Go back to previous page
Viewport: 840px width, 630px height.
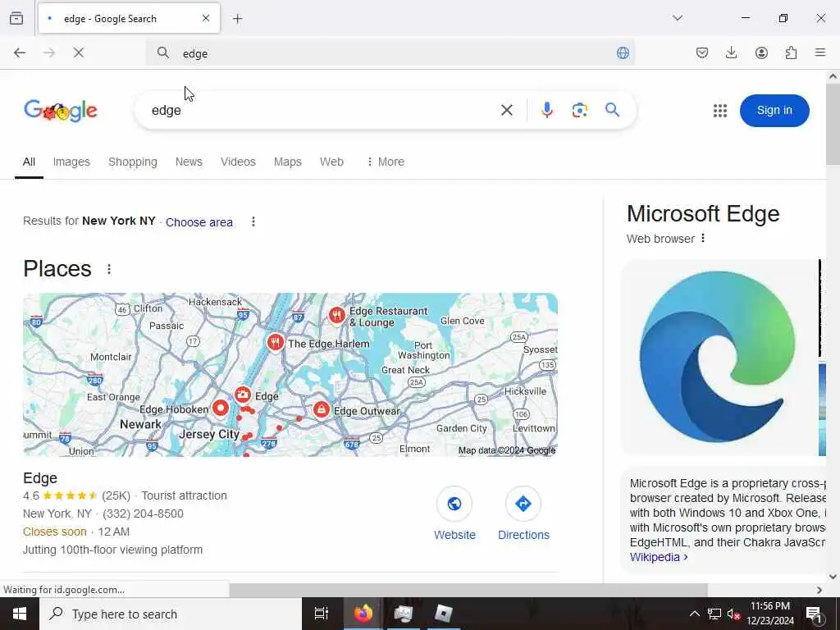(20, 52)
